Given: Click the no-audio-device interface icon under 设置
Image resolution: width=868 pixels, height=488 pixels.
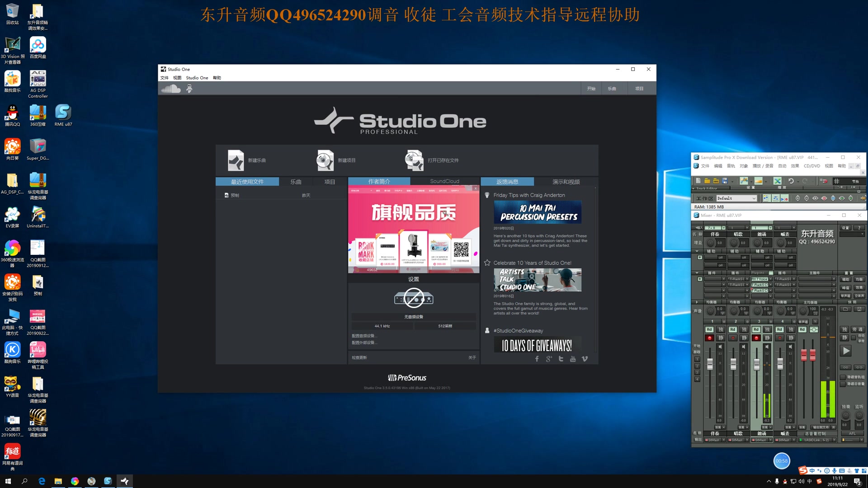Looking at the screenshot, I should tap(414, 298).
